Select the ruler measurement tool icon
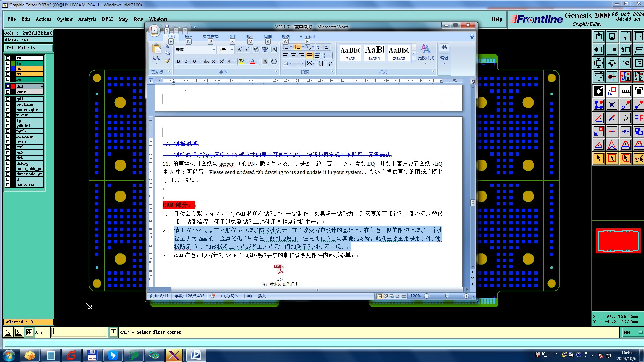Screen dimensions: 644x362 [625, 91]
